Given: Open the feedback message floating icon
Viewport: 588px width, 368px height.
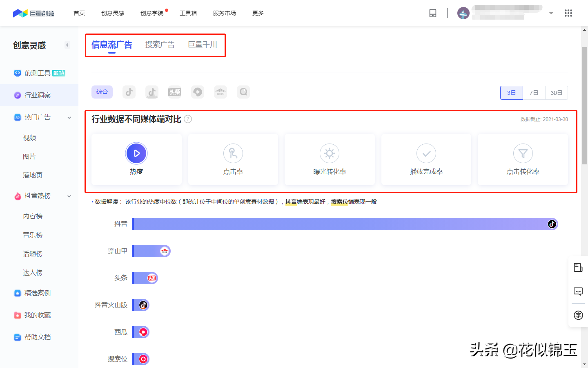Looking at the screenshot, I should pos(578,291).
